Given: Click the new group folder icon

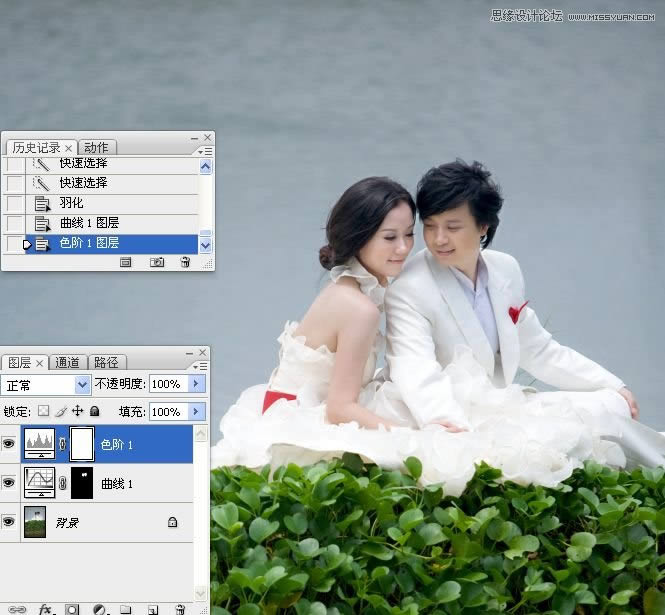Looking at the screenshot, I should 126,608.
